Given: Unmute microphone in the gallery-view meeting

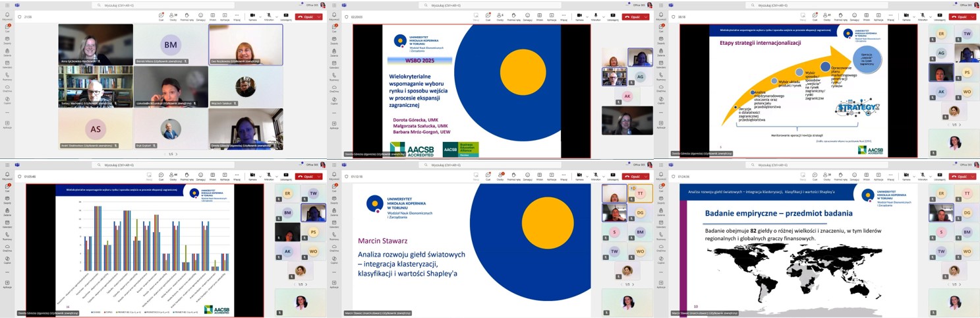Looking at the screenshot, I should [x=268, y=16].
